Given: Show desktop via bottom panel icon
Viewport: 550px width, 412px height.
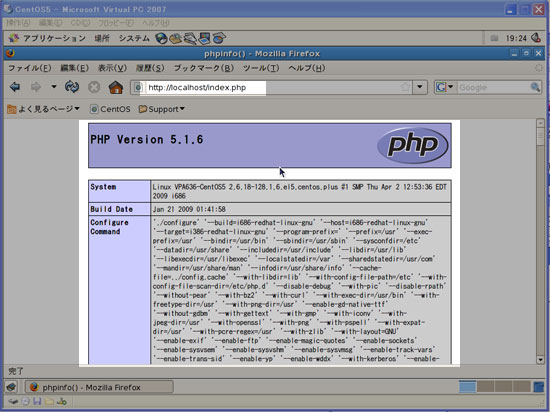Looking at the screenshot, I should (11, 387).
